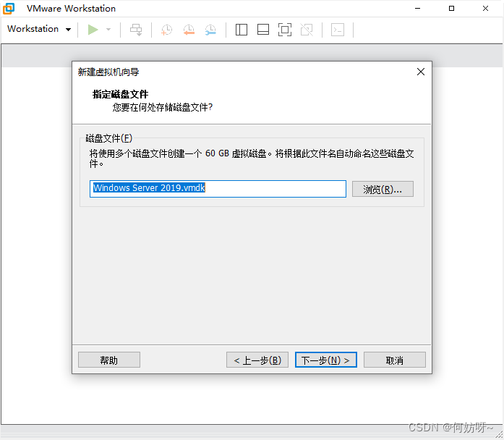Close the VMware Workstation main window

(485, 9)
